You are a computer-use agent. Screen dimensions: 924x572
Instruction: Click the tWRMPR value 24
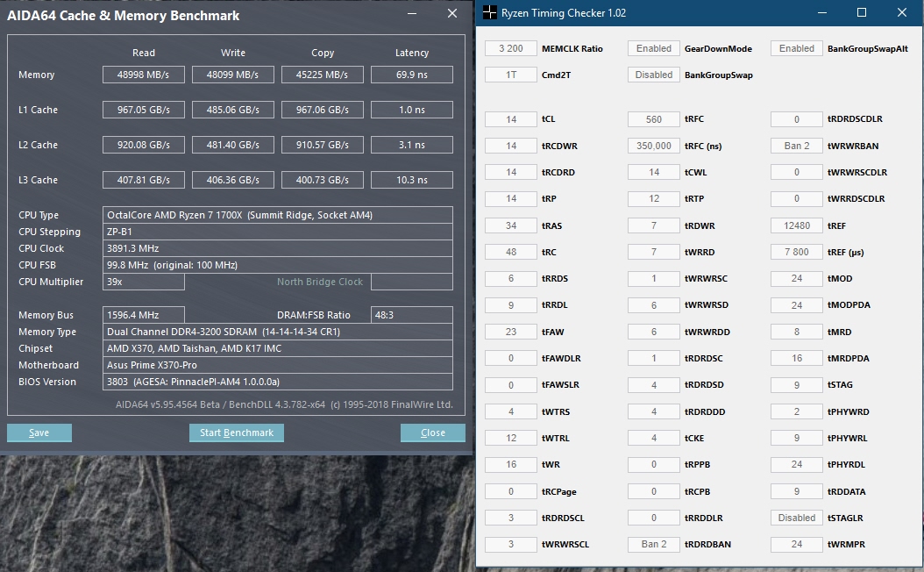click(797, 544)
